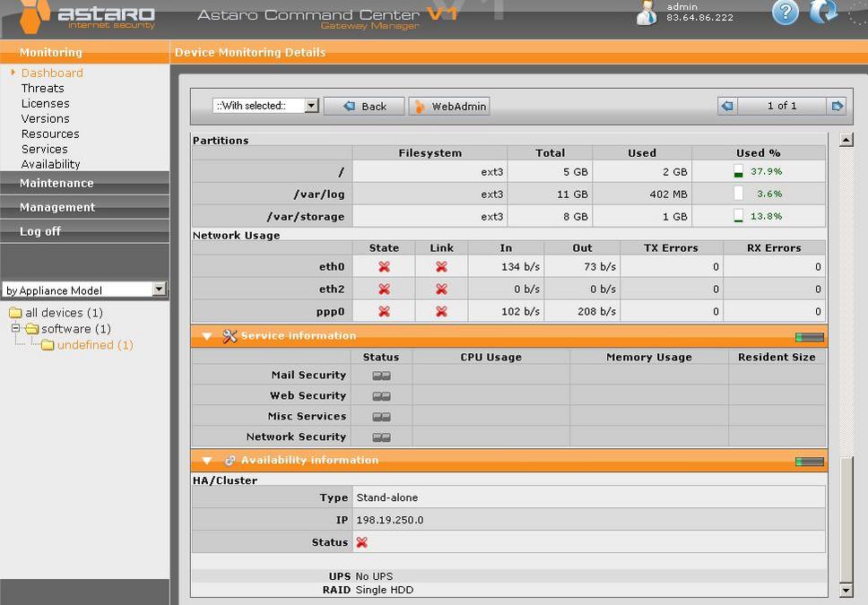Click the eth0 State red X icon
868x605 pixels.
384,267
